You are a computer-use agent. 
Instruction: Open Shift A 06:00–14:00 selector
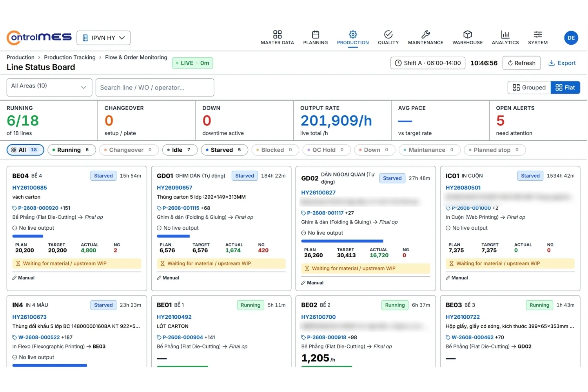pos(428,63)
